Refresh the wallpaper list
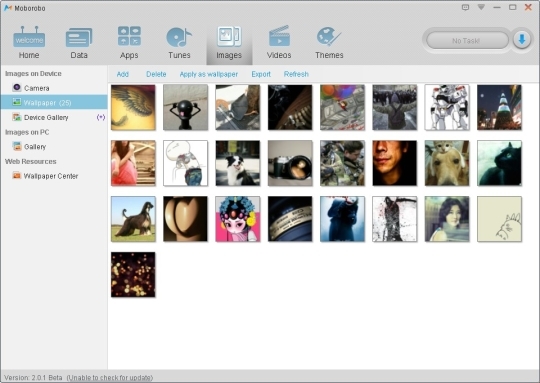 [296, 74]
